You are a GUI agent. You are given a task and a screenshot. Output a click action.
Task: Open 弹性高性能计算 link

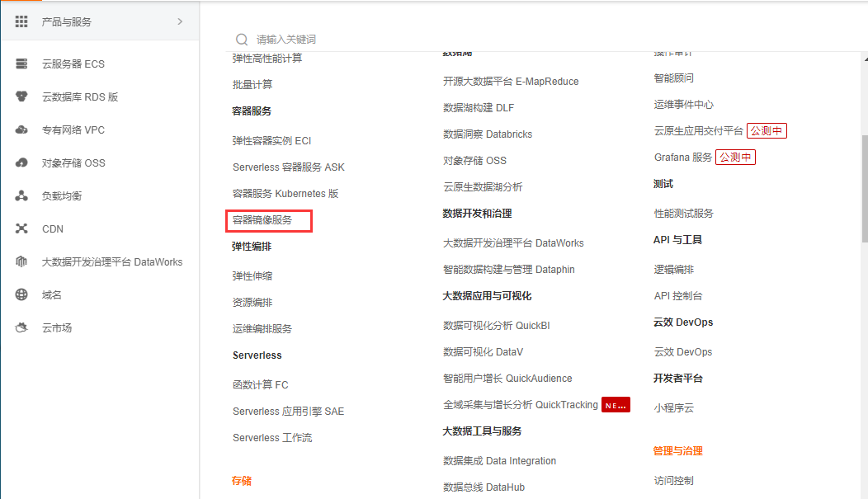point(267,58)
